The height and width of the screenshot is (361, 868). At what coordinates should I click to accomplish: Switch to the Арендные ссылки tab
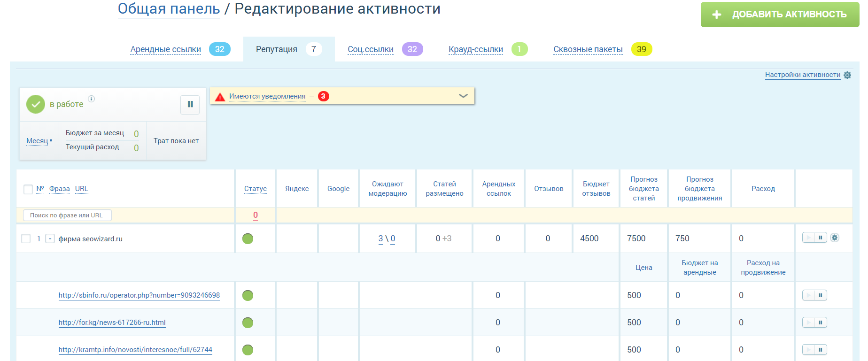pyautogui.click(x=166, y=49)
